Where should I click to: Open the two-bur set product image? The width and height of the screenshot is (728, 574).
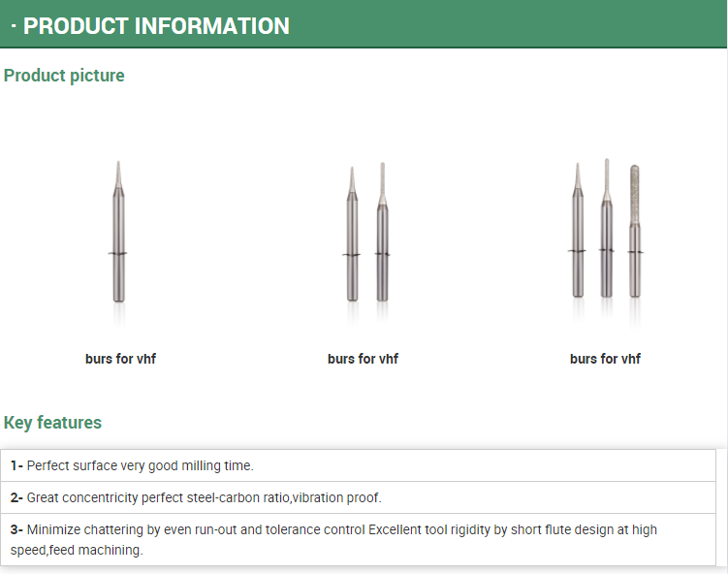366,232
